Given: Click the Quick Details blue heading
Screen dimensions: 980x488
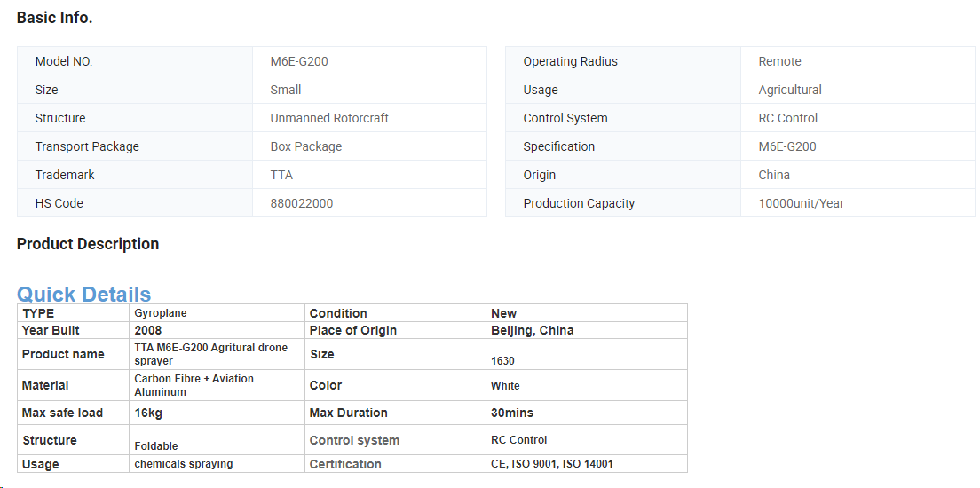Looking at the screenshot, I should [x=83, y=294].
